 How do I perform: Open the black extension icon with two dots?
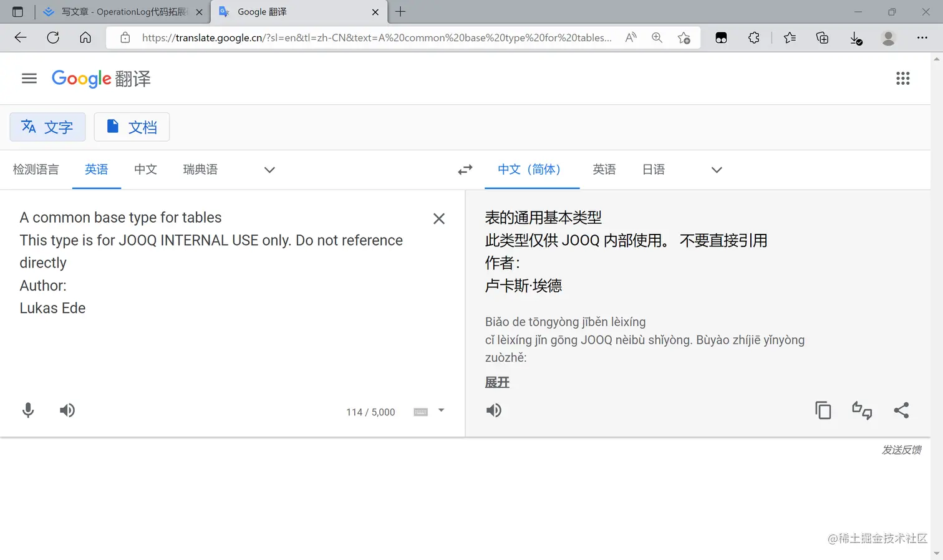click(x=721, y=37)
